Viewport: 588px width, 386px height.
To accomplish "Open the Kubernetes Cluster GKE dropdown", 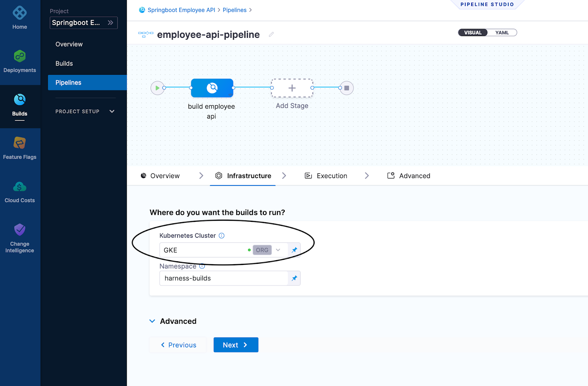I will [x=224, y=250].
